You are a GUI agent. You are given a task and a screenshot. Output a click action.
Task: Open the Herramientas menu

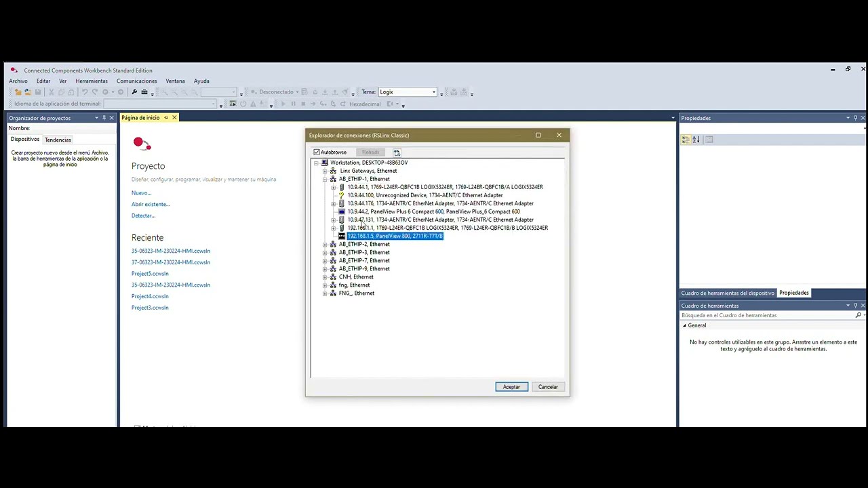coord(92,81)
